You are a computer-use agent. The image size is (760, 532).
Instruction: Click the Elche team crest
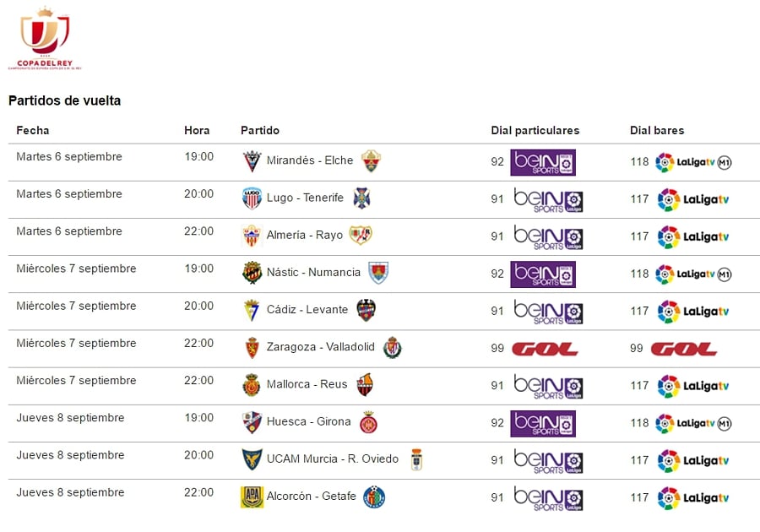[x=371, y=161]
